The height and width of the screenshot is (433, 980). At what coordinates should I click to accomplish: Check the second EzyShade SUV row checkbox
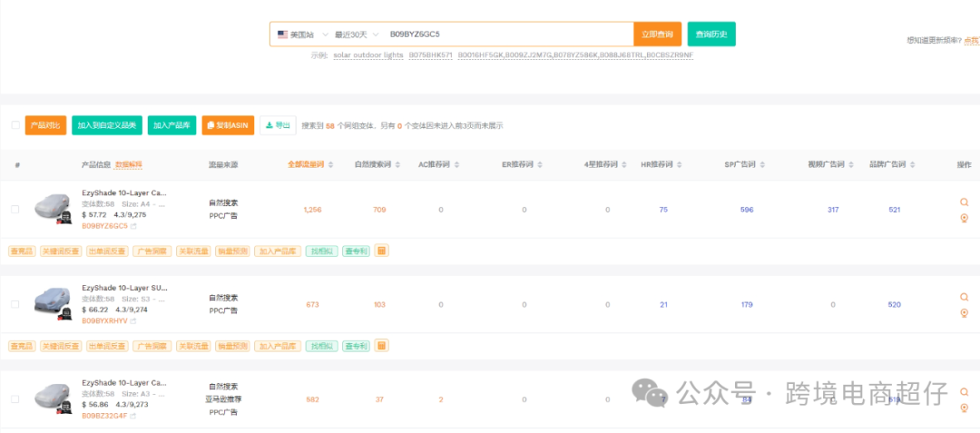pyautogui.click(x=15, y=304)
